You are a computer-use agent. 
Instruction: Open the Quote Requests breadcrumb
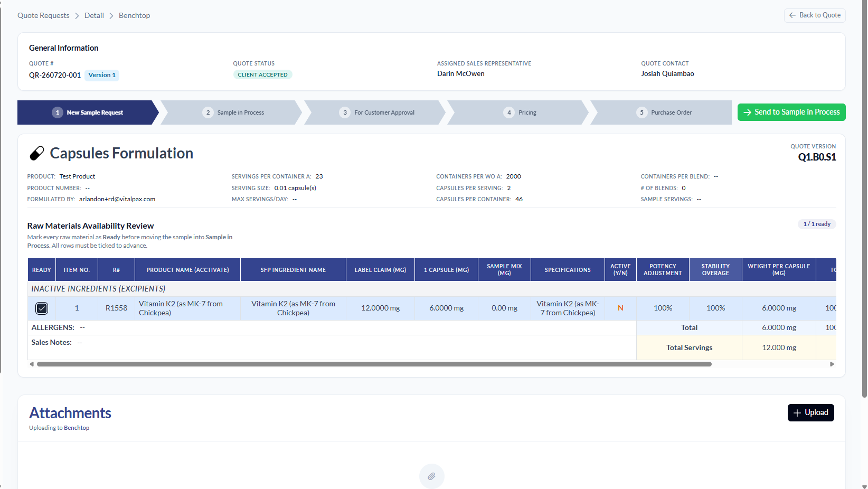pyautogui.click(x=43, y=15)
